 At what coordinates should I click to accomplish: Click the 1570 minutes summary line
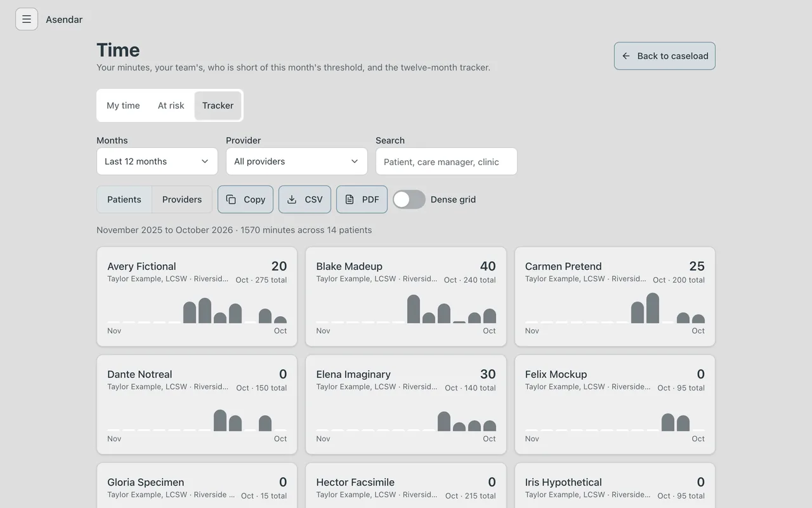coord(234,230)
